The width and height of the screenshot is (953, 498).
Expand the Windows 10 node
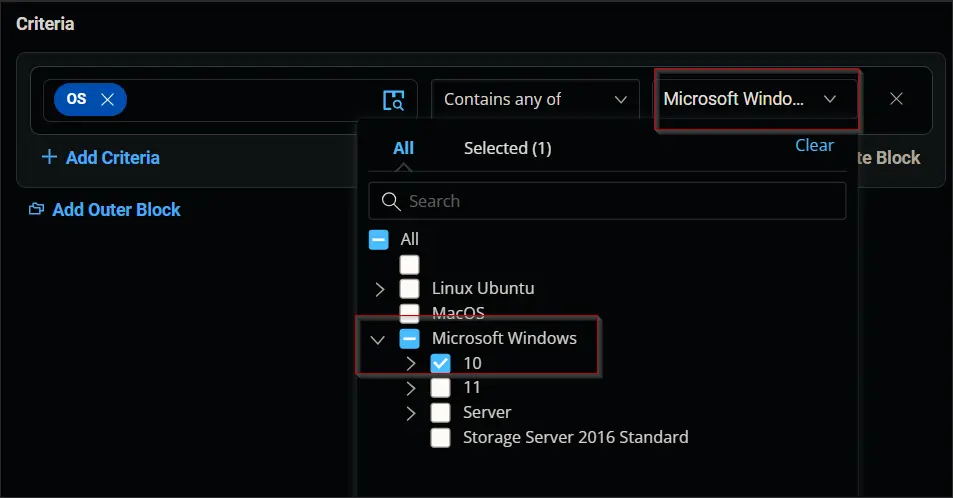point(411,364)
